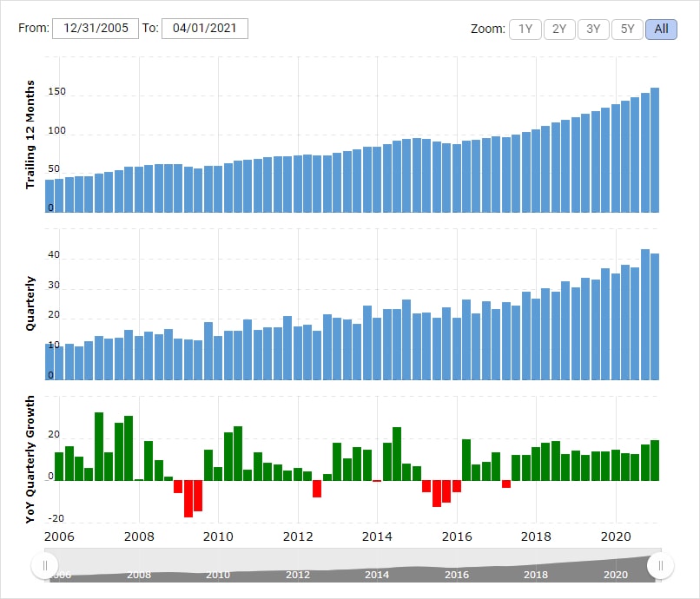700x599 pixels.
Task: Click the tallest bar in Quarterly chart
Action: click(x=645, y=314)
